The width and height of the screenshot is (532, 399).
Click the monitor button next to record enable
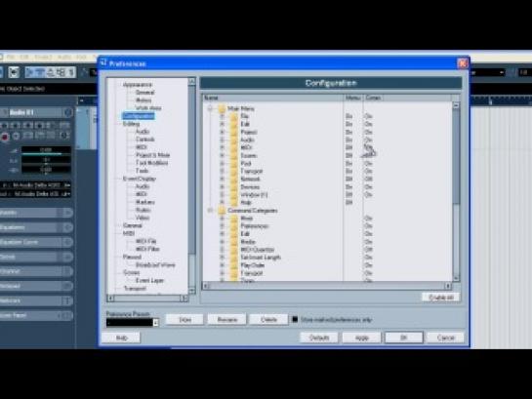(x=16, y=137)
